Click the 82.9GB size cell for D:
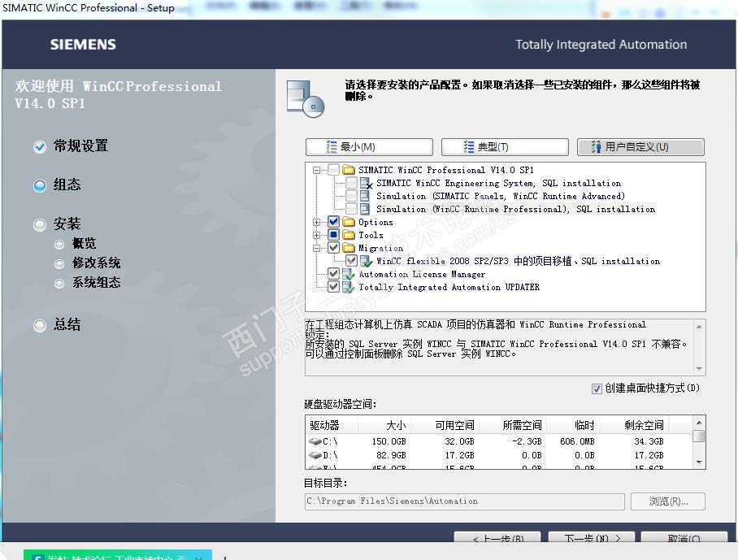Screen dimensions: 738x560 pyautogui.click(x=391, y=455)
